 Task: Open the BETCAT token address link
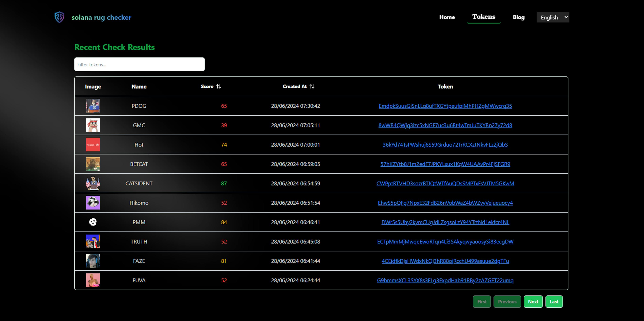tap(445, 164)
